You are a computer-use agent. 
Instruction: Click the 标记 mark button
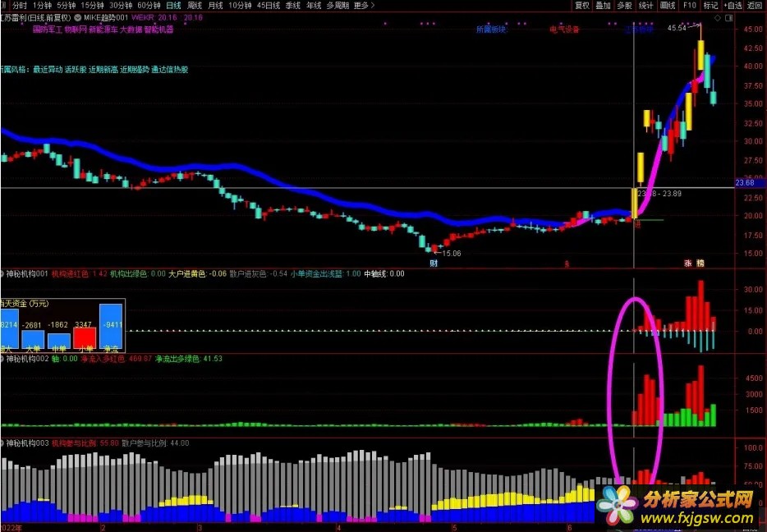coord(710,6)
